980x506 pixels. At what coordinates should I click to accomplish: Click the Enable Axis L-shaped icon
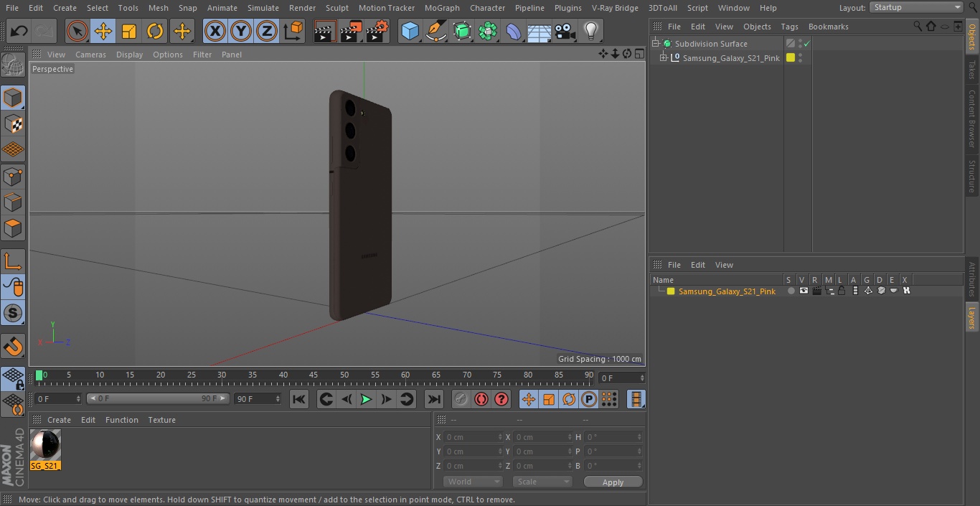(14, 262)
